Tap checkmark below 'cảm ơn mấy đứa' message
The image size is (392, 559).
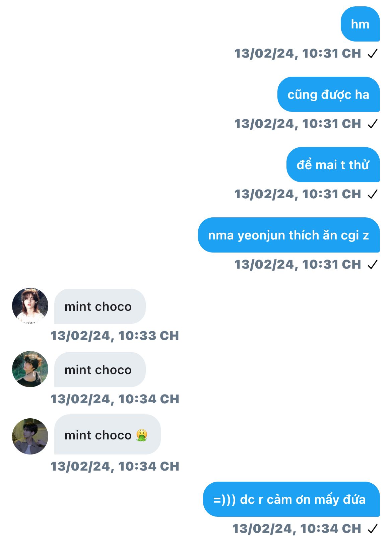pyautogui.click(x=373, y=529)
